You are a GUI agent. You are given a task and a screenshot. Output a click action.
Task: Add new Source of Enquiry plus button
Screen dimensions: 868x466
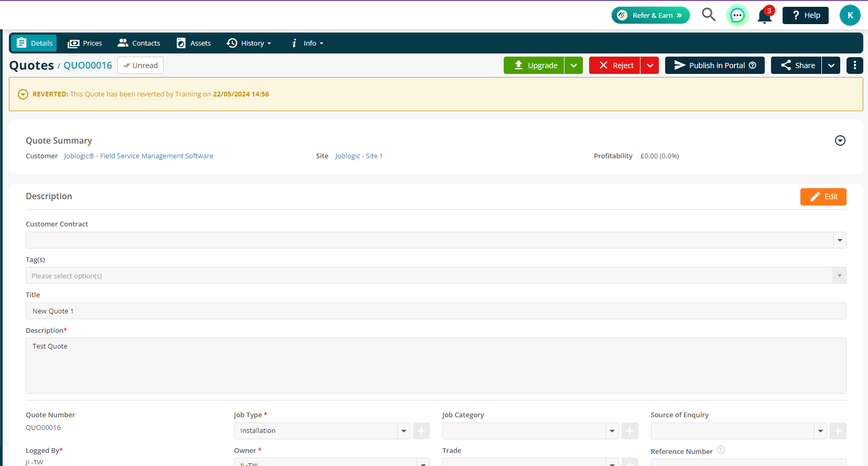(838, 431)
